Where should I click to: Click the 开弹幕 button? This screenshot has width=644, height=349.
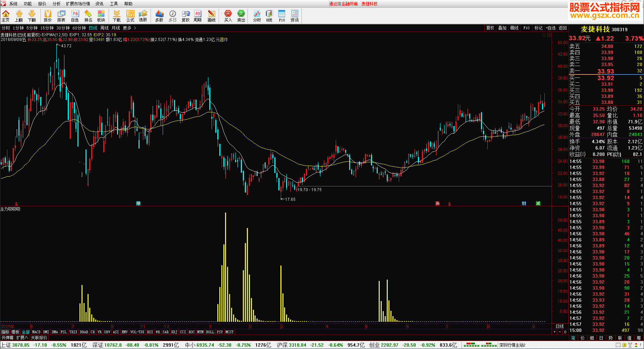7,338
